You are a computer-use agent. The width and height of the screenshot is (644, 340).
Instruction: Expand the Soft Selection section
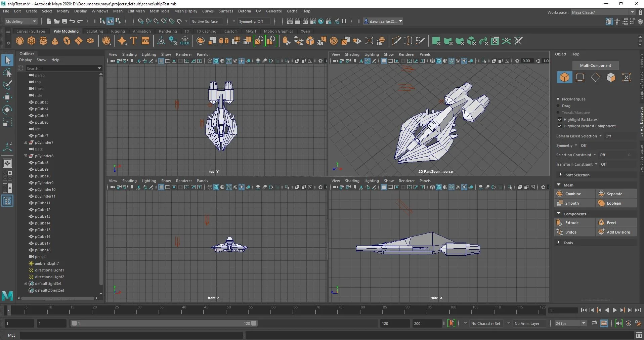point(560,175)
